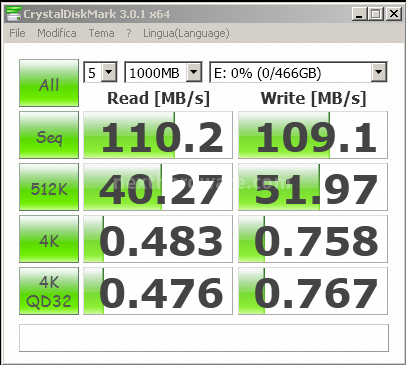
Task: Start the 4K random test
Action: [49, 239]
